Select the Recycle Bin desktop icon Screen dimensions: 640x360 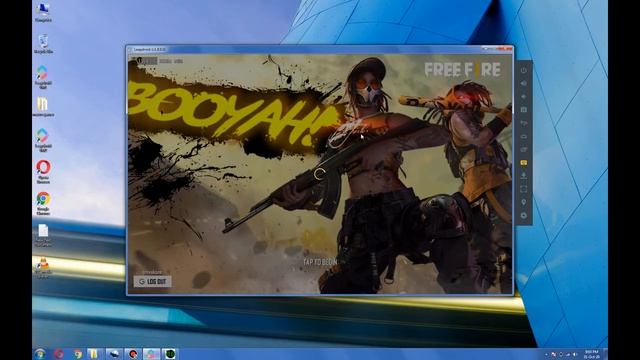pos(43,44)
